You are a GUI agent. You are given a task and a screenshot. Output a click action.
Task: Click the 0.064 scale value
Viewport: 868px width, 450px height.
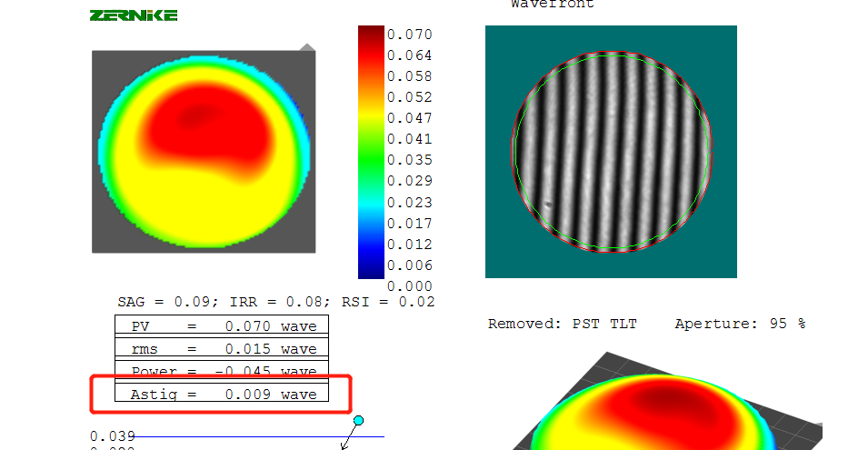(410, 55)
